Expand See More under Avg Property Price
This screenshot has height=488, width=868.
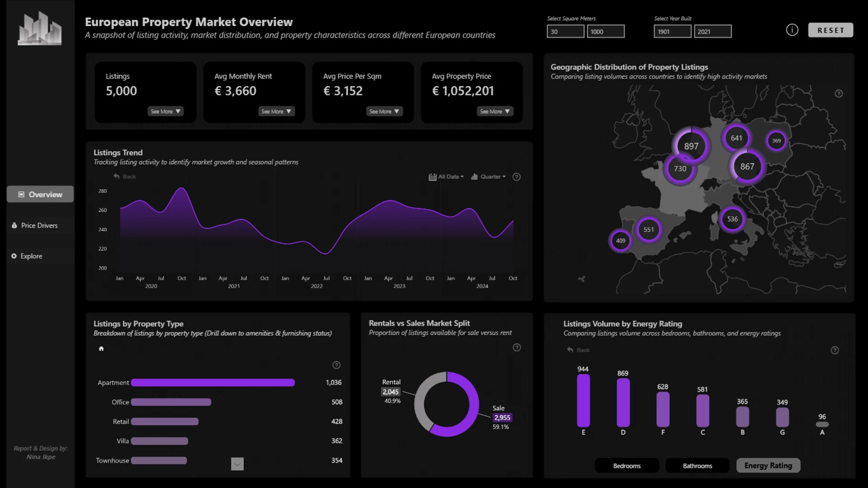495,111
